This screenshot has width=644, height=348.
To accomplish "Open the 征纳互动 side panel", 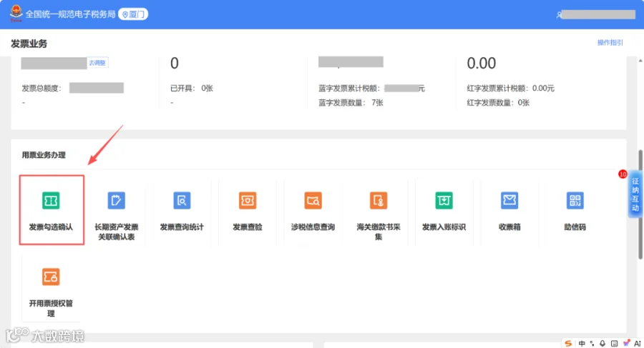I will (x=635, y=194).
